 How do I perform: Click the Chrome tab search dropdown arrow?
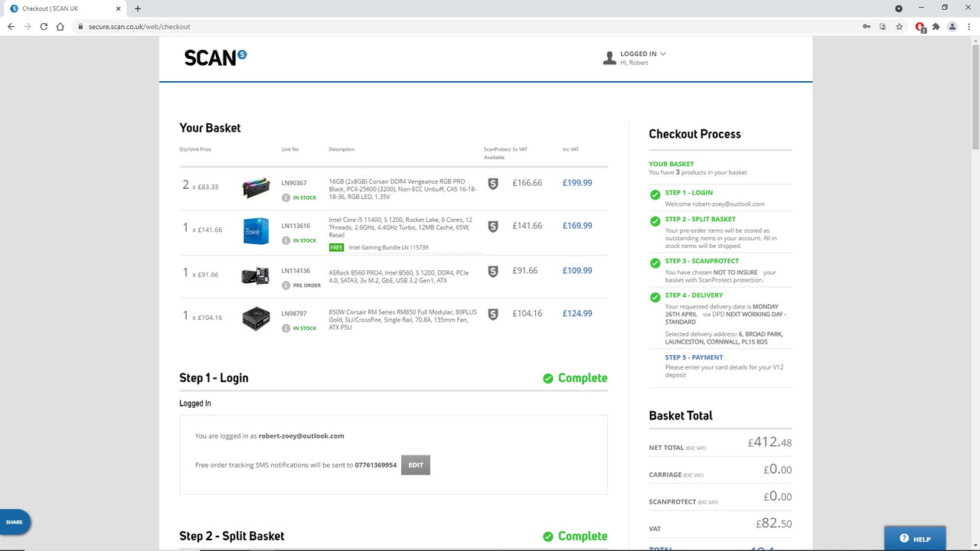click(899, 8)
